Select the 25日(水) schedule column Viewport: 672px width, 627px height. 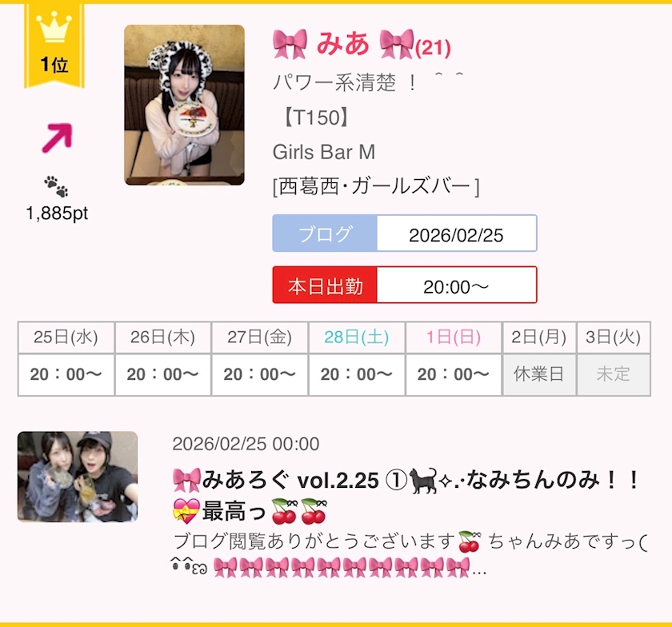[66, 359]
